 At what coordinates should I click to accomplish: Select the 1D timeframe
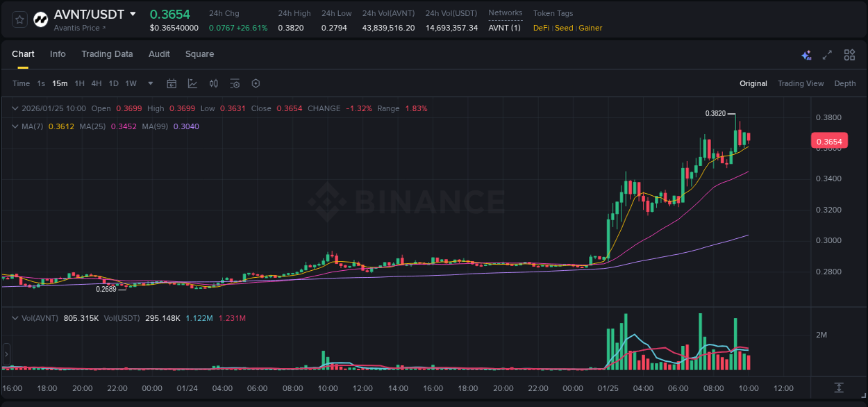pyautogui.click(x=112, y=83)
